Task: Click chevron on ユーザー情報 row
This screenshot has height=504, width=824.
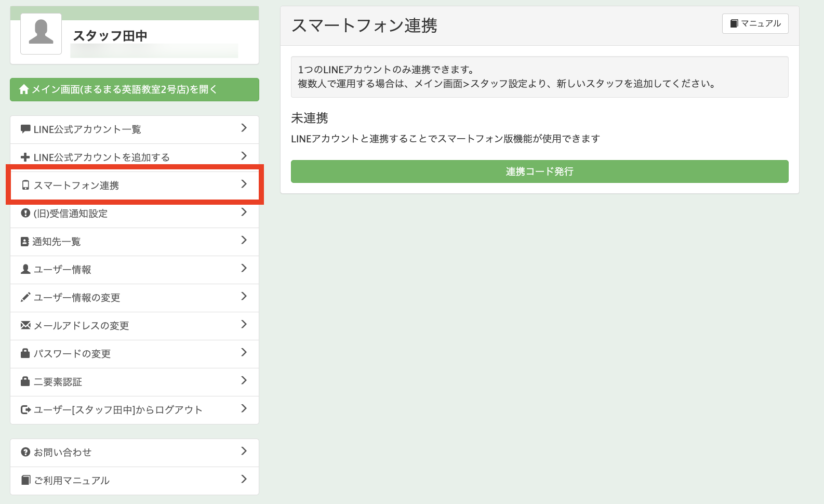Action: [244, 268]
